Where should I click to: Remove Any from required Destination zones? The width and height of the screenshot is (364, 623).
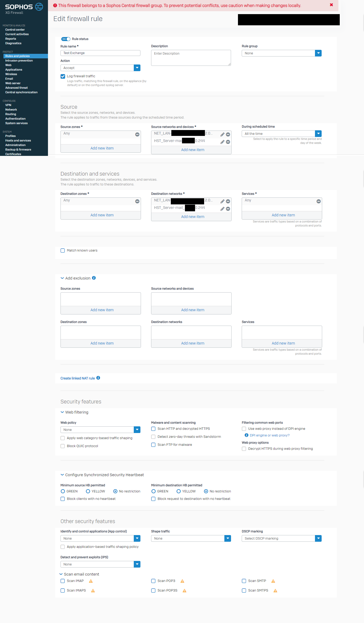click(x=137, y=201)
